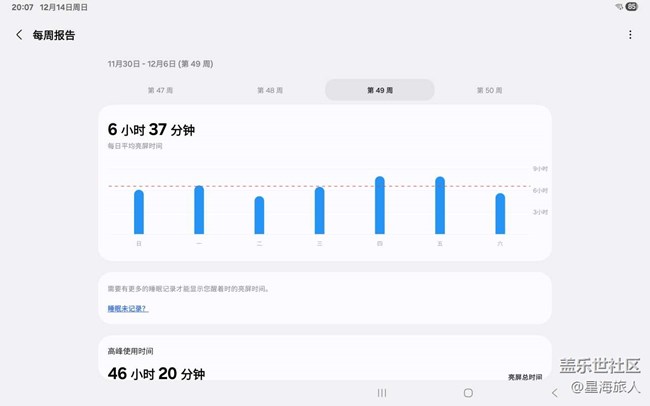Tap the Sunday (日) bar in chart
Viewport: 650px width, 406px height.
(139, 211)
